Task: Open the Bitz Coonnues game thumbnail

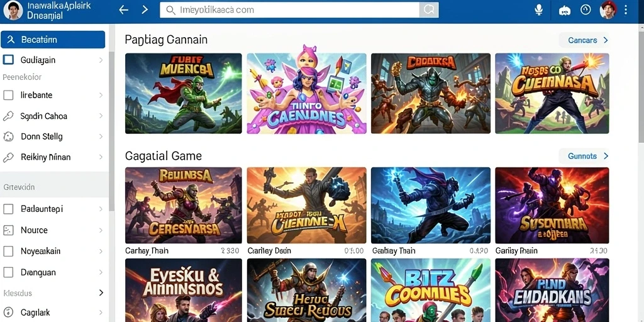Action: (430, 290)
